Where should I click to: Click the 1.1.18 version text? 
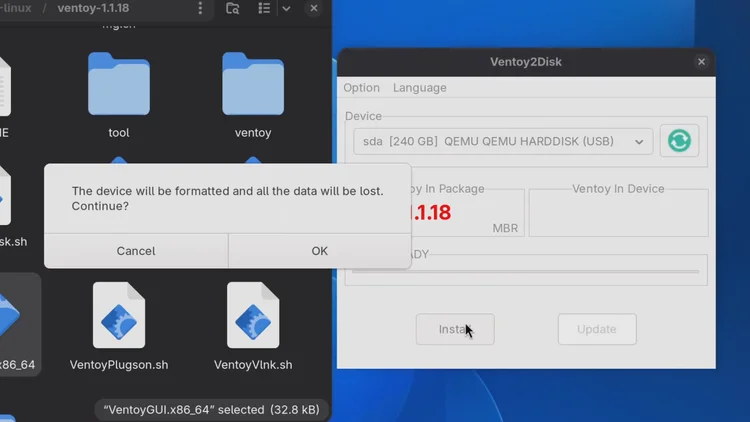point(431,212)
